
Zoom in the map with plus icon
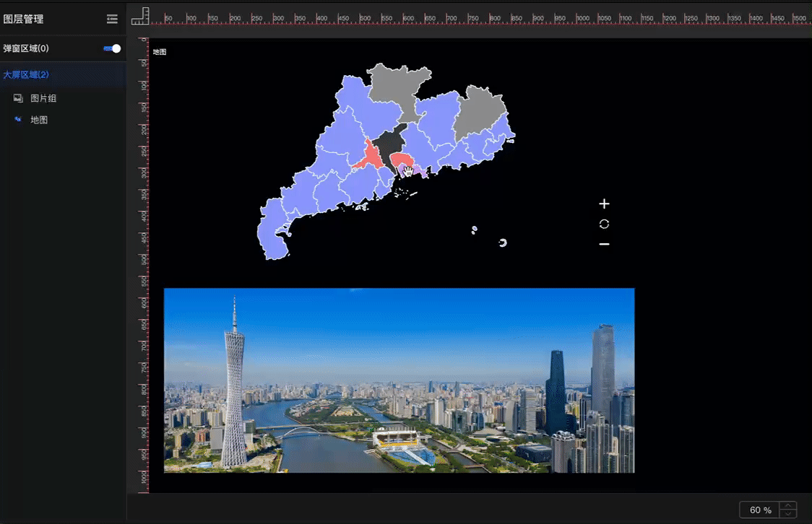[604, 204]
